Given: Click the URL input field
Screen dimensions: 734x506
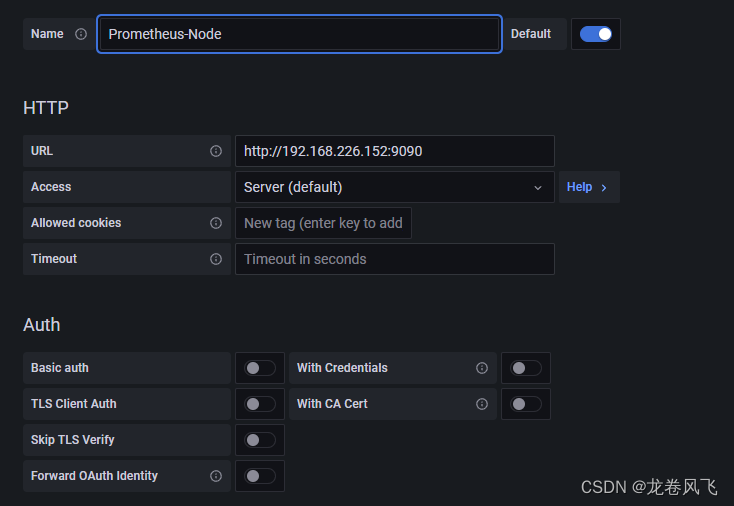Looking at the screenshot, I should (395, 151).
